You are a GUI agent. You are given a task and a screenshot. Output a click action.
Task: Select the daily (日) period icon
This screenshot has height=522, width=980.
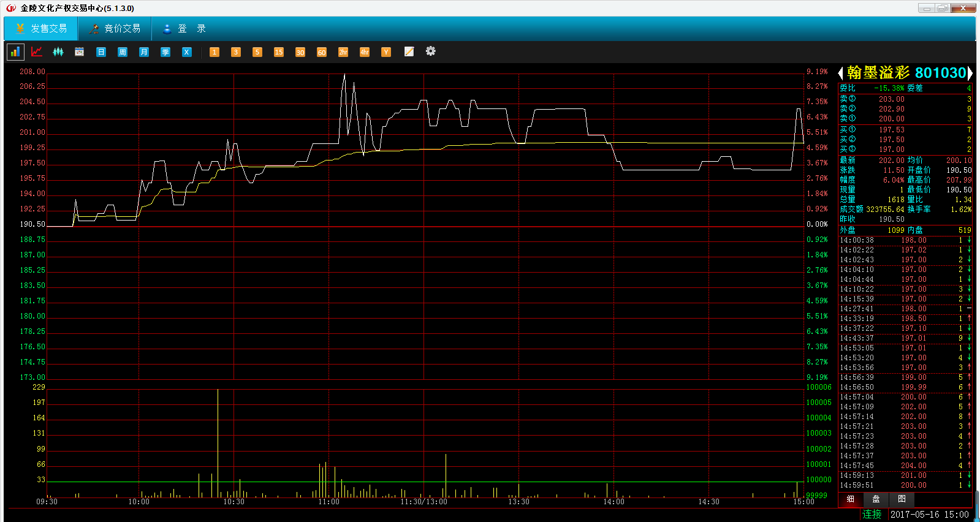[101, 52]
